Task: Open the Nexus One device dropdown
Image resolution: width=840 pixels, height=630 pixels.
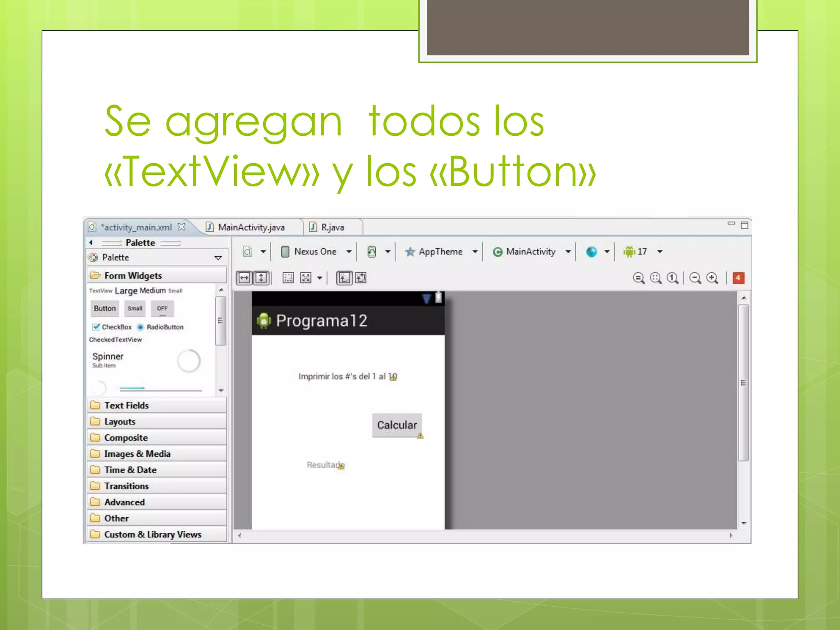Action: (316, 251)
